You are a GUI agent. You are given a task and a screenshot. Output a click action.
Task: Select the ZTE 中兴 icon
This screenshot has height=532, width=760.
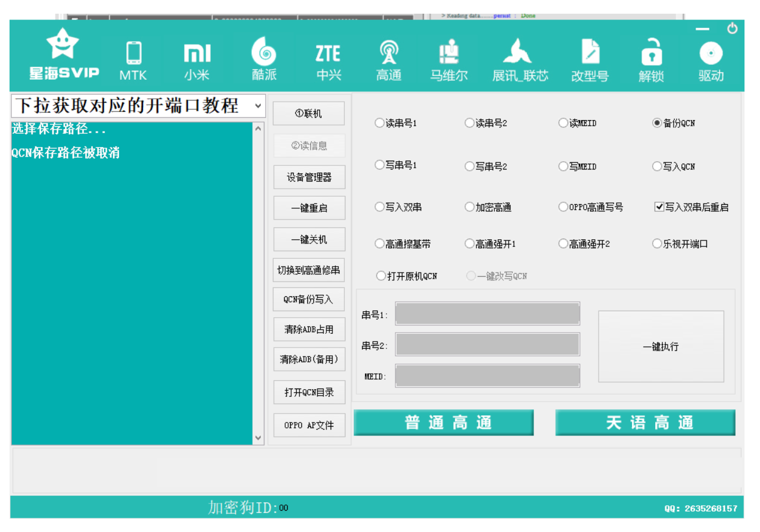[x=328, y=60]
